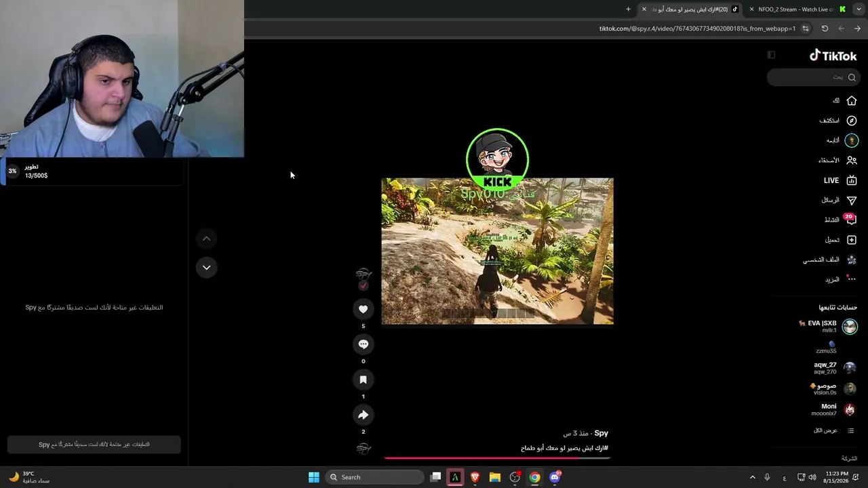Viewport: 868px width, 488px height.
Task: Bookmark the video to favorites
Action: (363, 380)
